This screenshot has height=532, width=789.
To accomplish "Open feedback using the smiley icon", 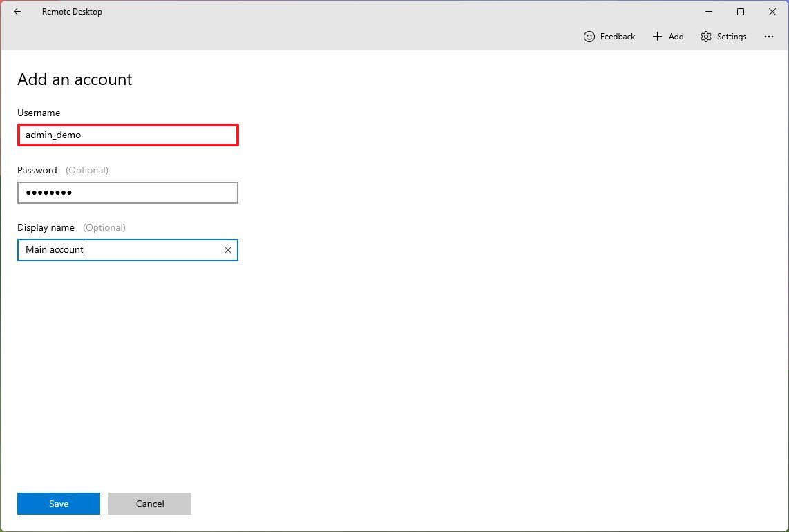I will point(589,37).
